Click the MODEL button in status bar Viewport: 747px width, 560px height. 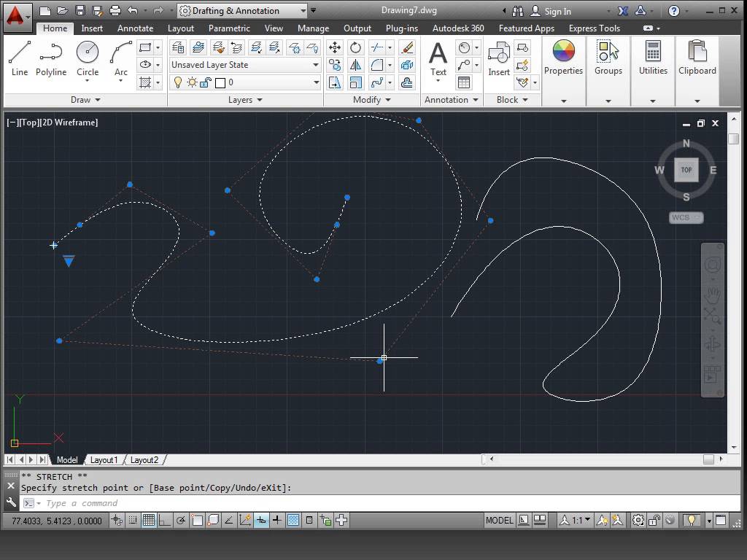[x=499, y=520]
